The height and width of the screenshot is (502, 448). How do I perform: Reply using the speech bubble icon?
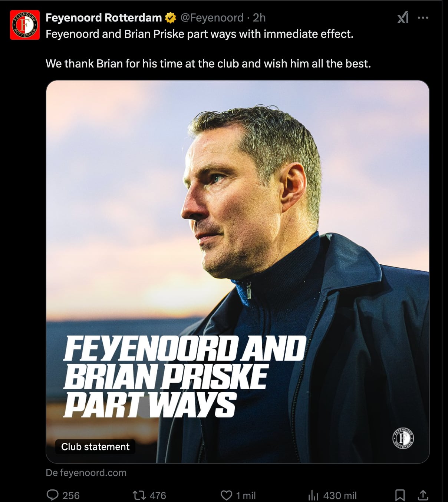pos(52,495)
